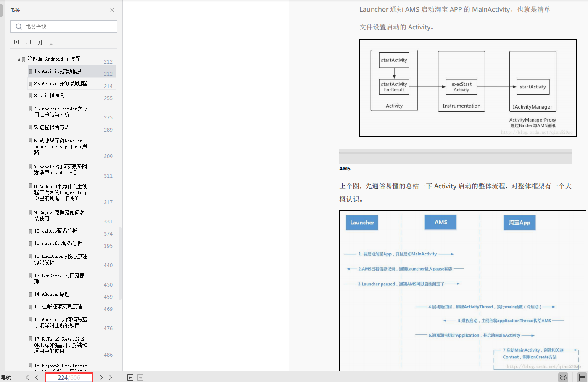Open bookmark 15.注解框架实现原理
588x382 pixels.
pos(58,307)
